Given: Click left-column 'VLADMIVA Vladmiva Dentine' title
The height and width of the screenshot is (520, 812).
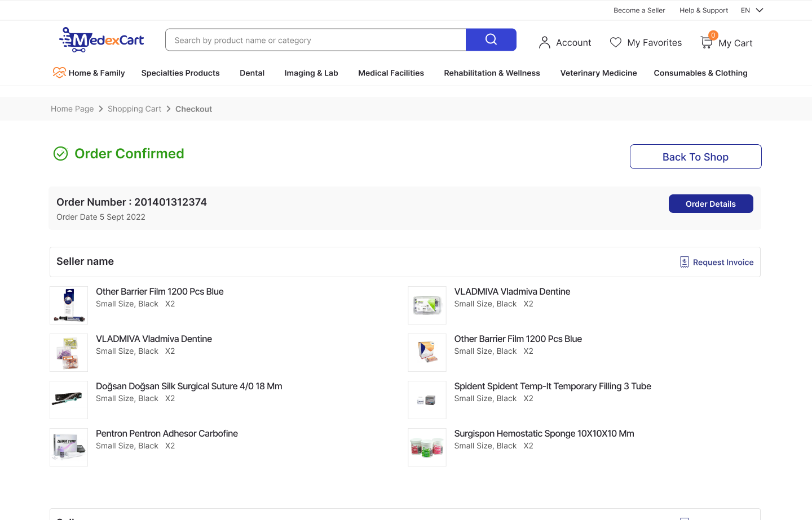Looking at the screenshot, I should pyautogui.click(x=154, y=339).
